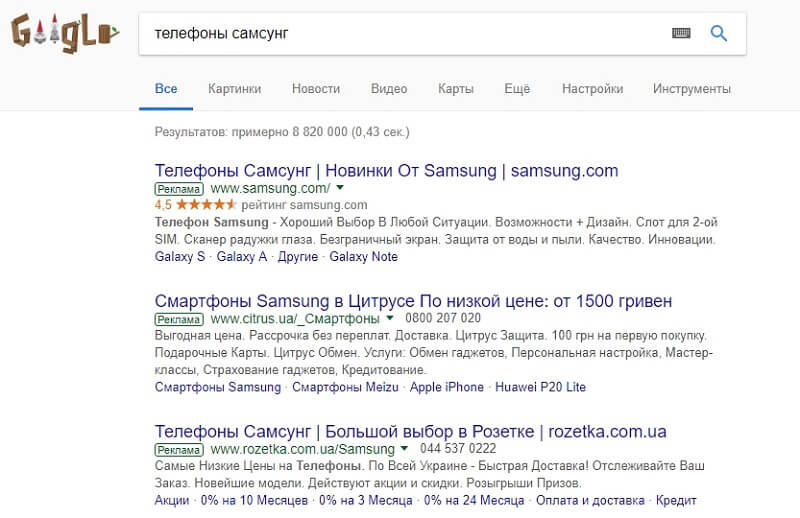The height and width of the screenshot is (518, 800).
Task: Click the star rating for samsung.com
Action: coord(195,204)
